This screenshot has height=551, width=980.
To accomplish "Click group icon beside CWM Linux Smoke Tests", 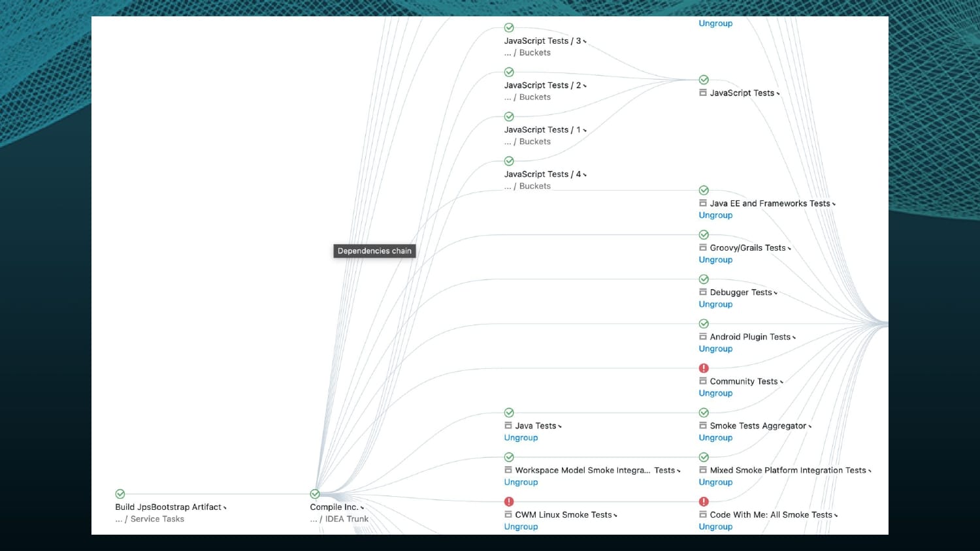I will [508, 514].
